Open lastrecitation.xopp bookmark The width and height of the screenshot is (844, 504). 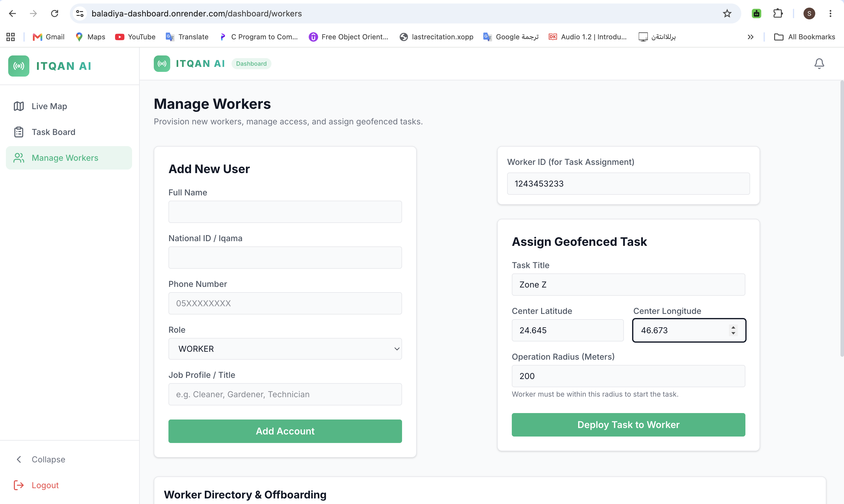click(436, 37)
